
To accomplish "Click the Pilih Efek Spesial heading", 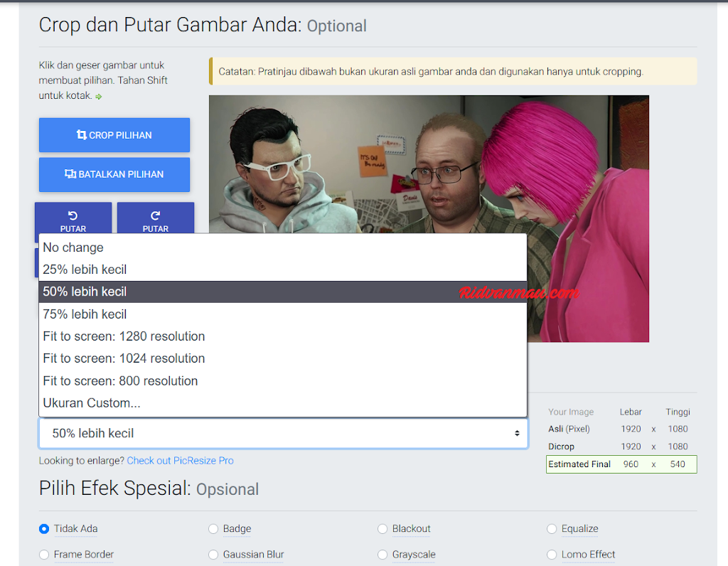I will tap(149, 488).
